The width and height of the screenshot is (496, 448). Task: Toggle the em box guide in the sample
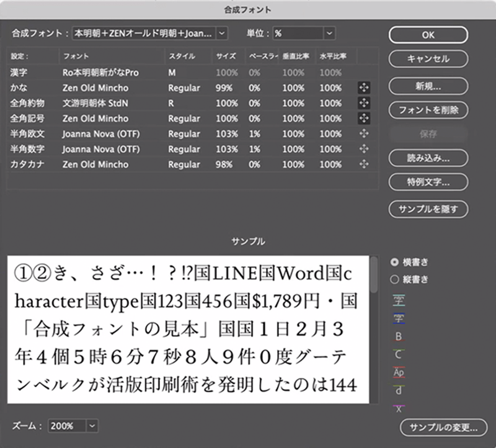[399, 300]
